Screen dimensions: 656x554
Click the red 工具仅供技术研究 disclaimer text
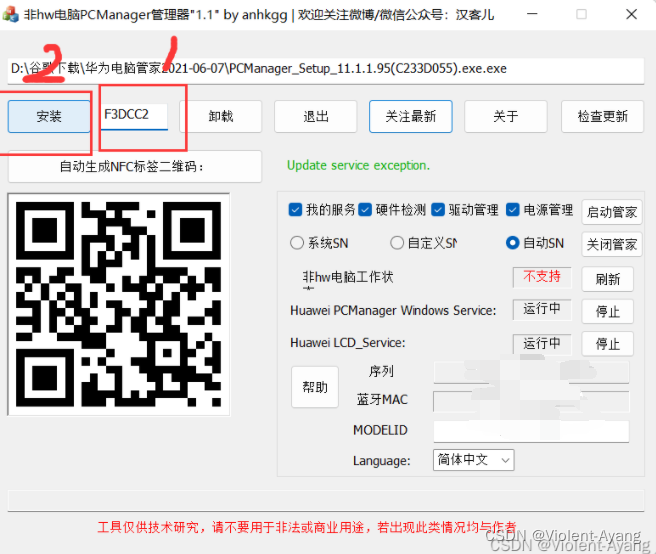(x=307, y=527)
